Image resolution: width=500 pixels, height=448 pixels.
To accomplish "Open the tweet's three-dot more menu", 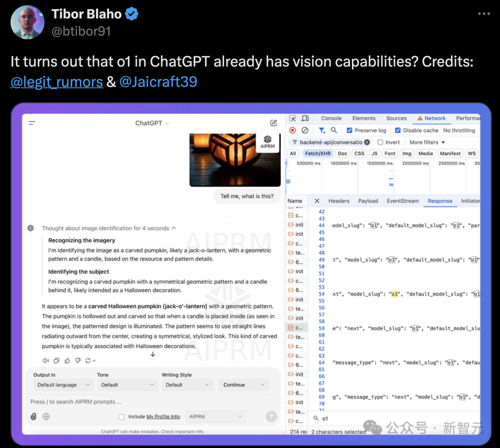I will [484, 14].
